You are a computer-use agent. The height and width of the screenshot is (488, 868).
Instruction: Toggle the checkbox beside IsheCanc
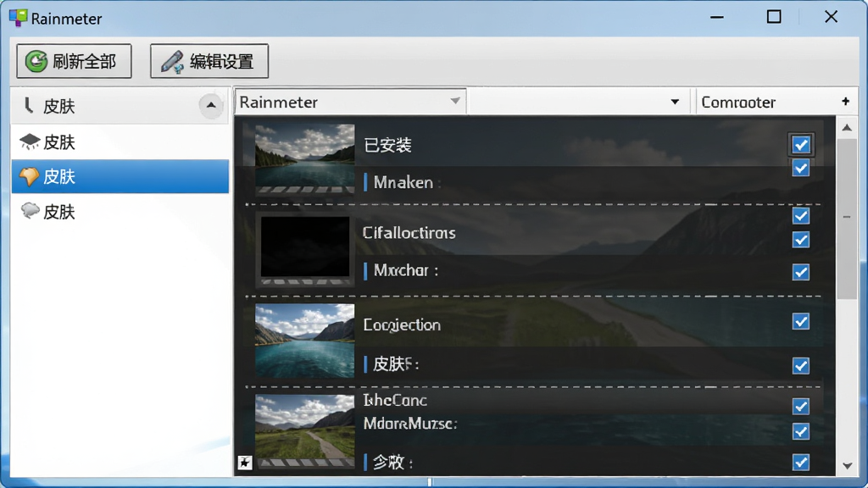coord(800,407)
